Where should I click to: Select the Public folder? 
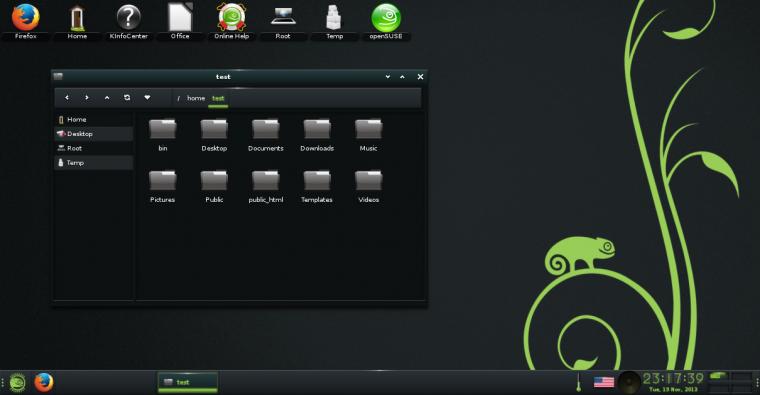point(214,186)
